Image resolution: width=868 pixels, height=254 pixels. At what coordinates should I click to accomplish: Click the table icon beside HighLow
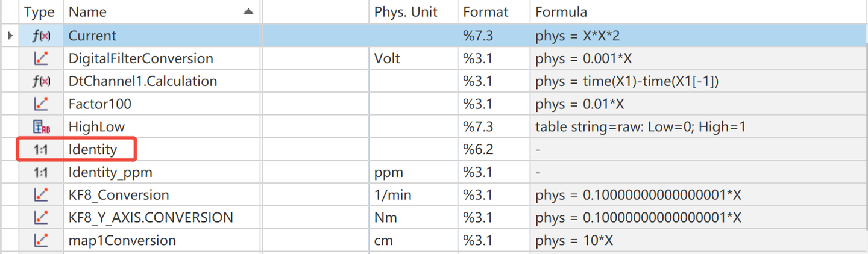coord(41,127)
